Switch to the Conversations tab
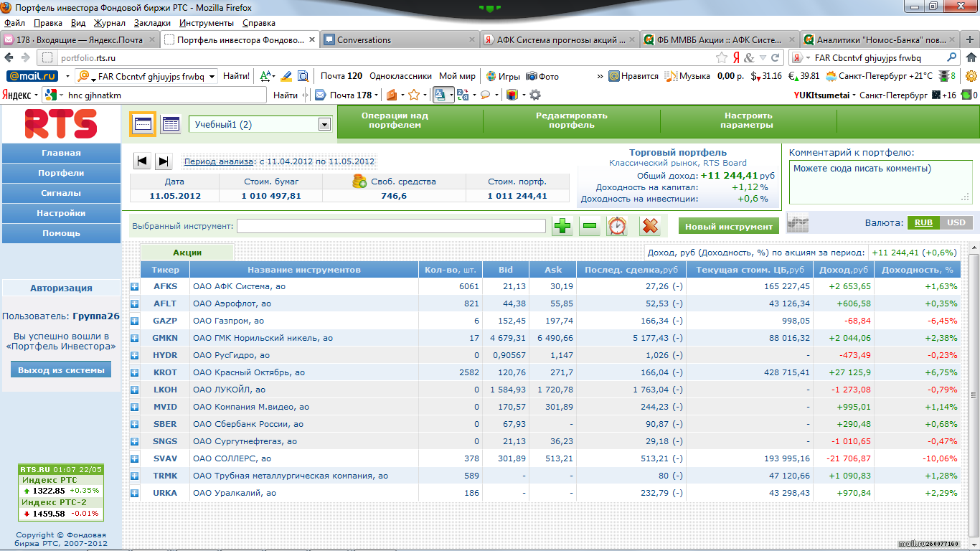This screenshot has width=980, height=551. tap(399, 40)
